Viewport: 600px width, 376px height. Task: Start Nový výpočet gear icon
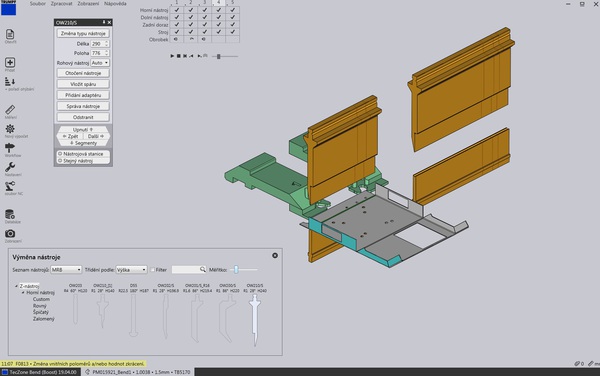pos(10,129)
